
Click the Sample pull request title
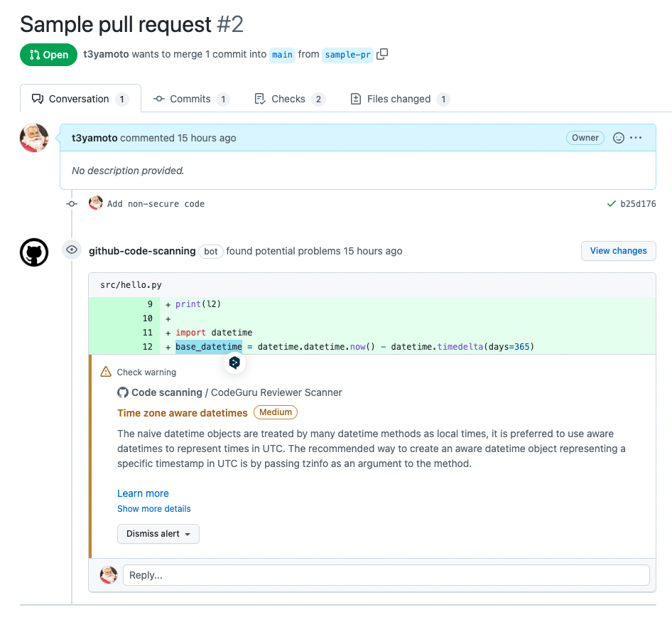(x=116, y=24)
